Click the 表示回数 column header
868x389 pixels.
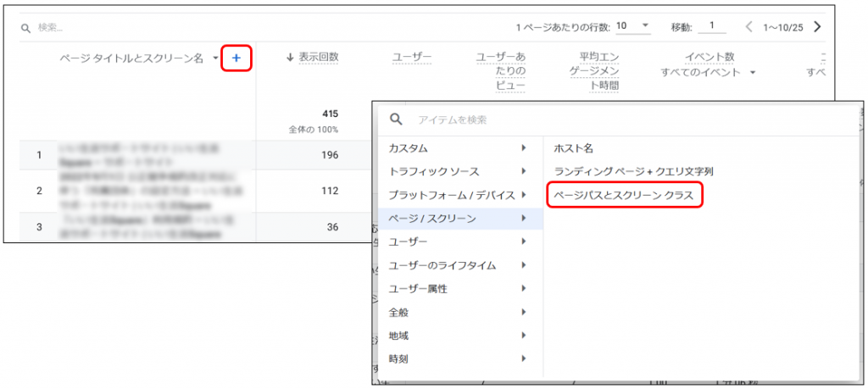pos(319,58)
